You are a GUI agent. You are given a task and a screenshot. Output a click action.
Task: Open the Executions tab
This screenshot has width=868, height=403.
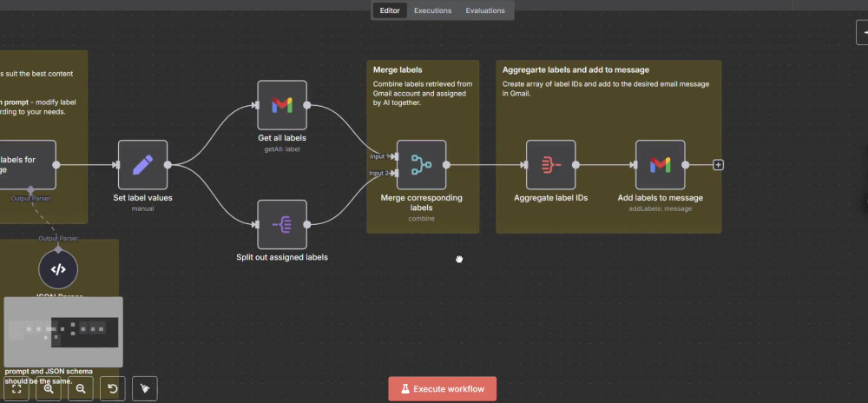(433, 10)
